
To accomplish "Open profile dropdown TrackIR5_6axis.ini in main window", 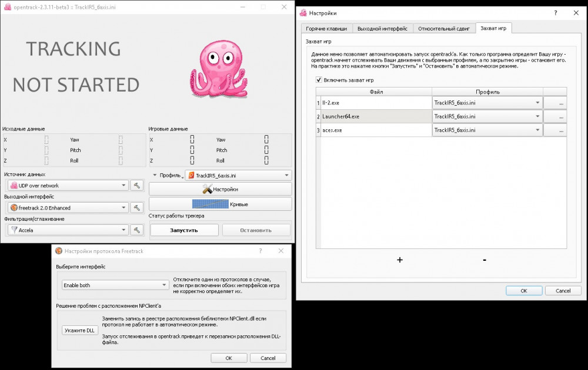I will pyautogui.click(x=239, y=175).
